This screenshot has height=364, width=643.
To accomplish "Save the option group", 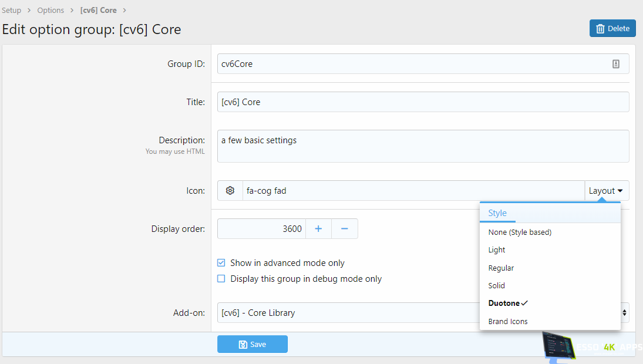I will pos(253,345).
